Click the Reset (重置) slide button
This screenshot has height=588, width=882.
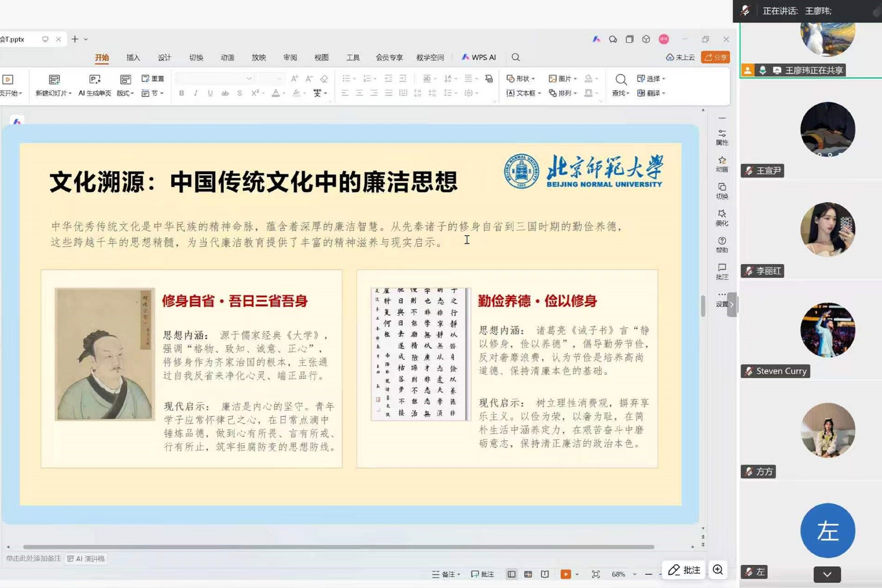[153, 78]
